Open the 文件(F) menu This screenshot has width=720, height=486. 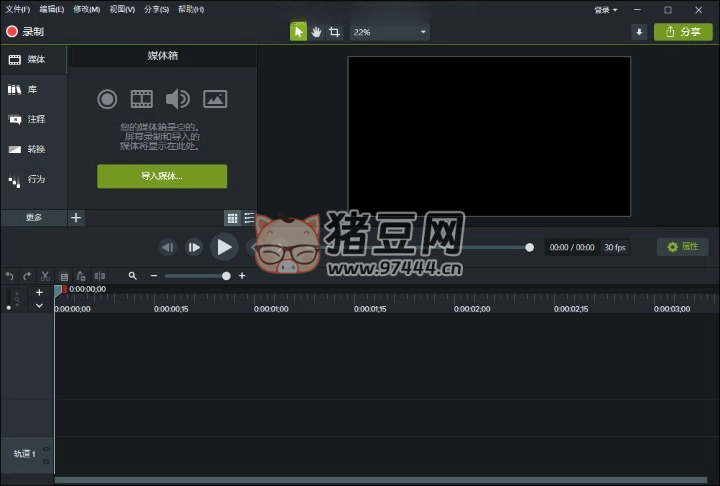(18, 10)
